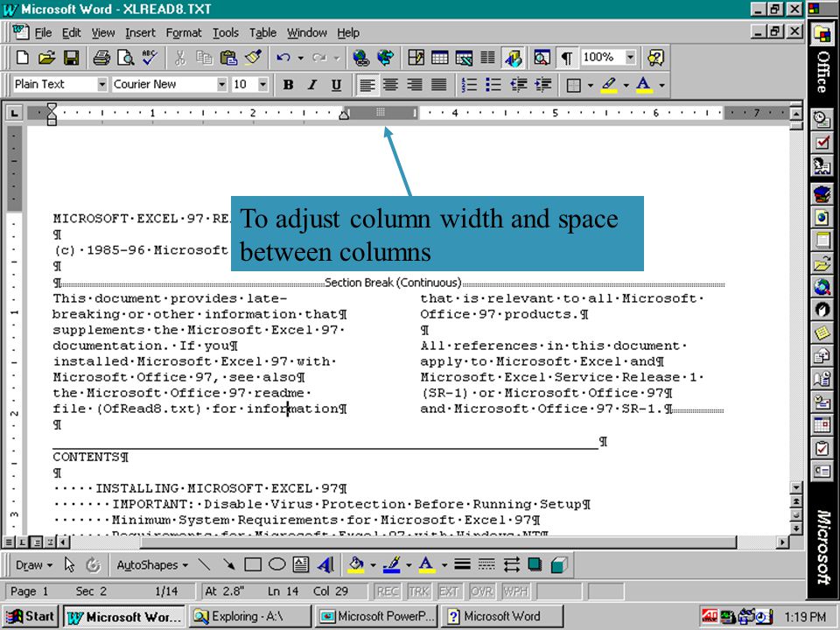840x630 pixels.
Task: Show the Web toolbar
Action: tap(386, 58)
